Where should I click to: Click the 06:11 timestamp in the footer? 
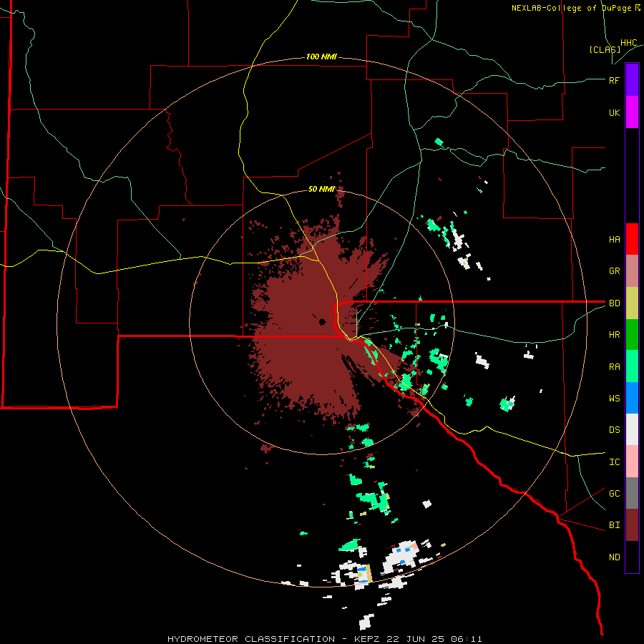[466, 639]
